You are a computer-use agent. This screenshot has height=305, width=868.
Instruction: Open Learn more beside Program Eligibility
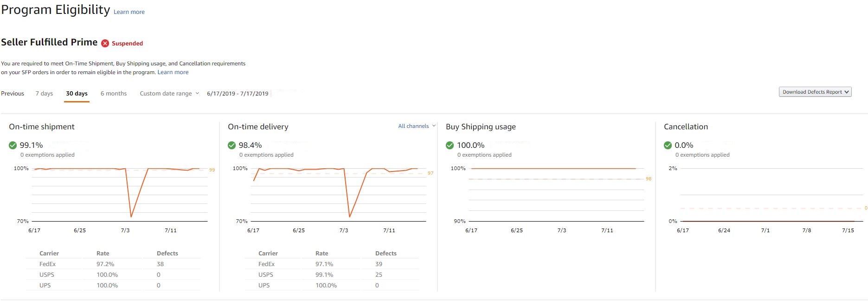129,12
